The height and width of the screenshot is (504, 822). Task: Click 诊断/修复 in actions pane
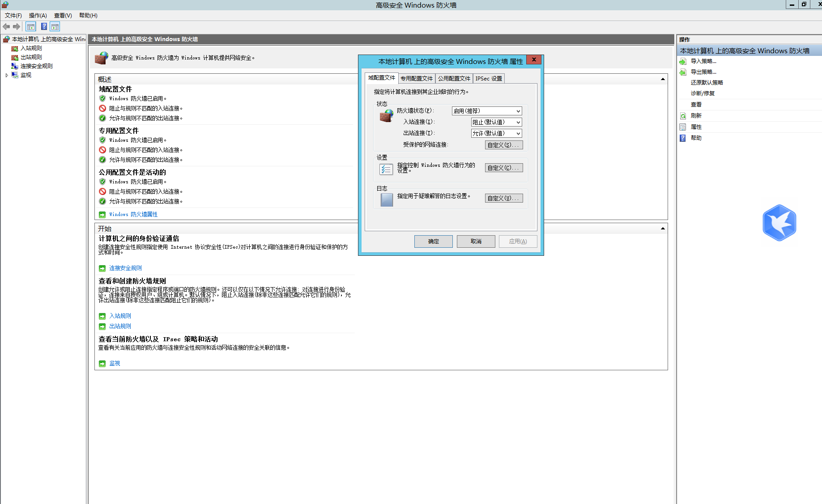click(x=703, y=93)
